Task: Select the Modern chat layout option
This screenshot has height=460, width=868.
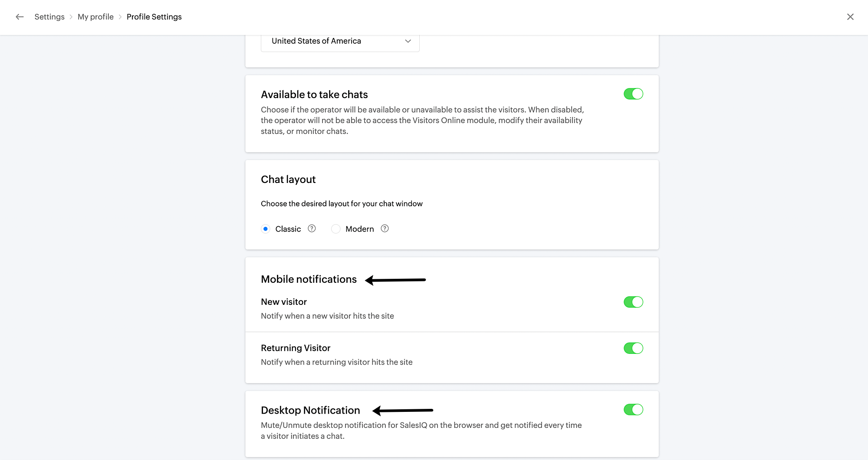Action: [335, 228]
